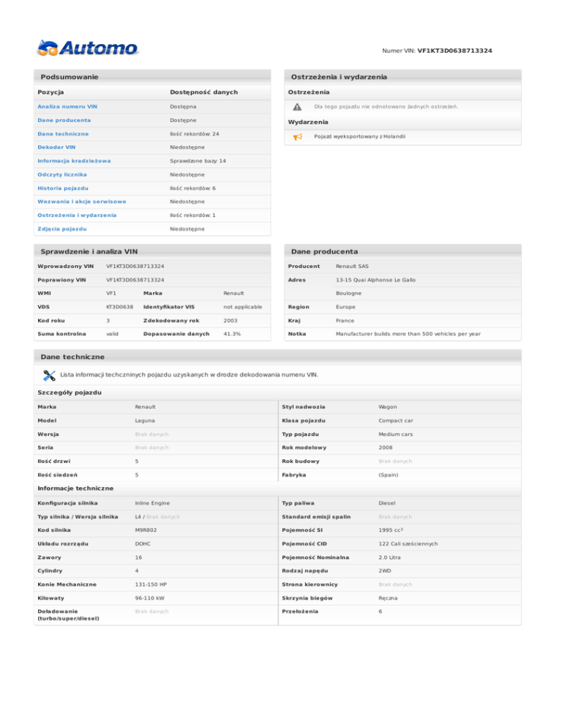Open the Dekoder VIN link

tap(56, 147)
